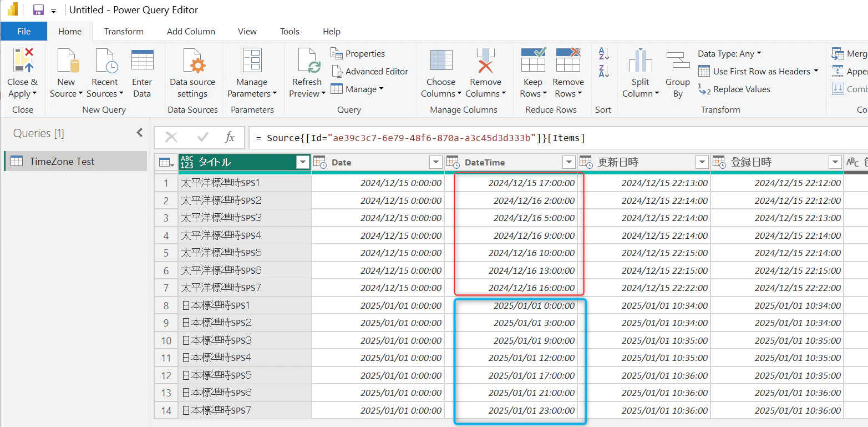This screenshot has height=427, width=868.
Task: Open the View ribbon tab
Action: click(247, 31)
